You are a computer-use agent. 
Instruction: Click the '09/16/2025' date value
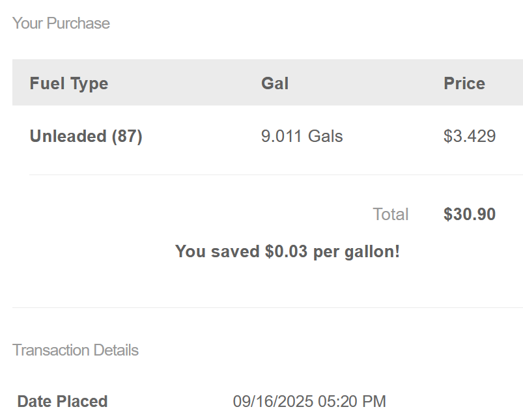273,401
